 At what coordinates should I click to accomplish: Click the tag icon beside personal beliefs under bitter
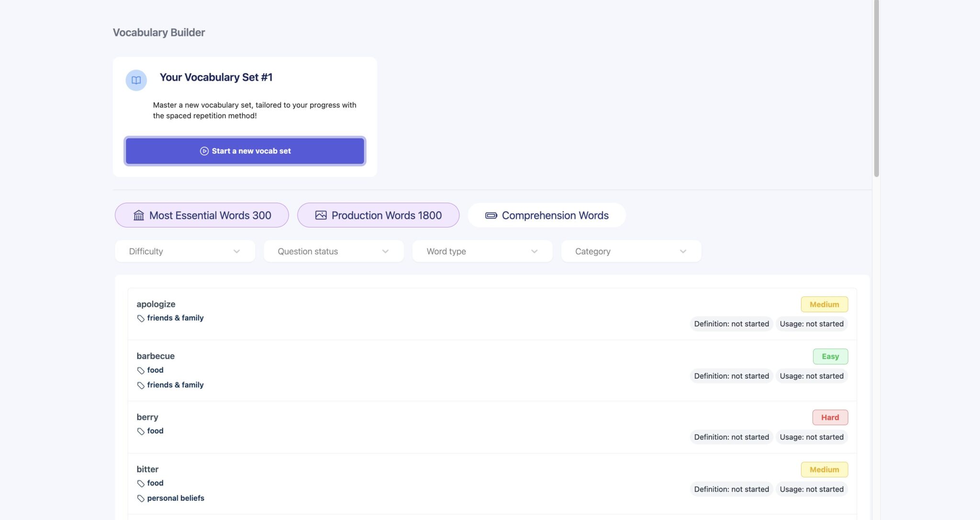pos(141,498)
